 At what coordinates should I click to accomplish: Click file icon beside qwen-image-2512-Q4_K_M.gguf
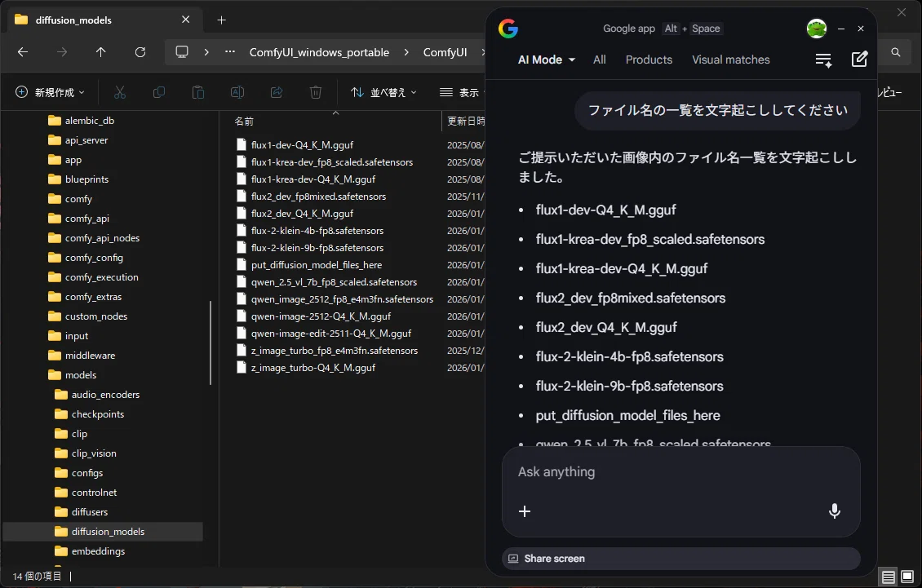click(x=241, y=316)
